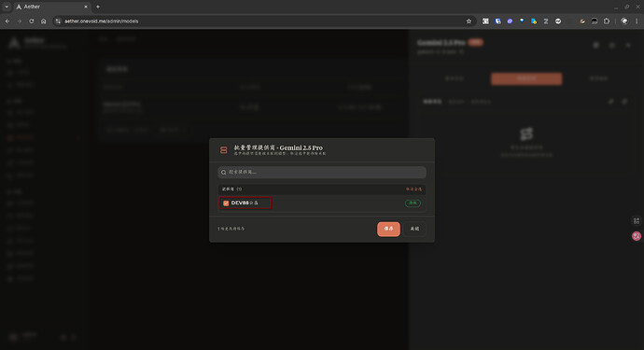Image resolution: width=644 pixels, height=350 pixels.
Task: Open the tab search dropdown arrow
Action: 7,7
